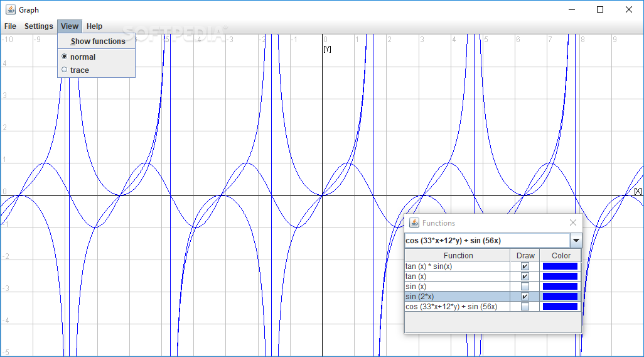The height and width of the screenshot is (357, 644).
Task: Click the Draw column header
Action: point(525,255)
